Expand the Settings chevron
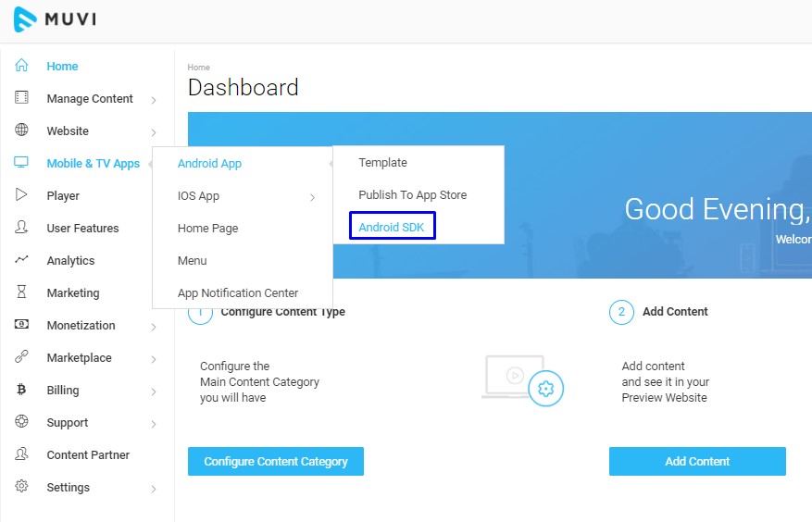The height and width of the screenshot is (522, 812). tap(154, 489)
